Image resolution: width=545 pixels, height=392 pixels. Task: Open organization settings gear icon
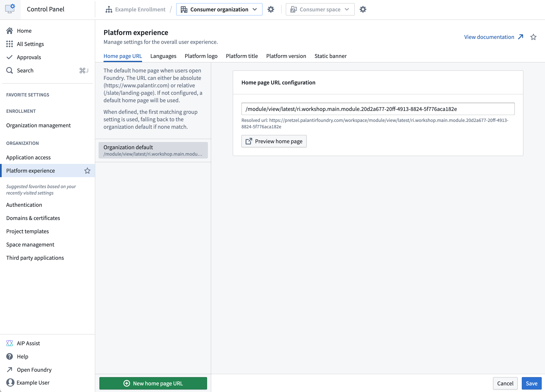(271, 9)
